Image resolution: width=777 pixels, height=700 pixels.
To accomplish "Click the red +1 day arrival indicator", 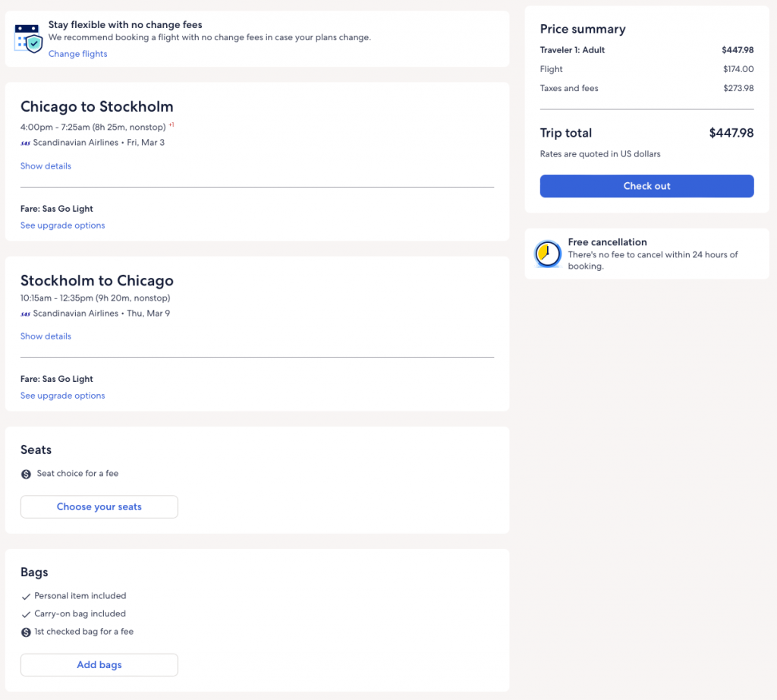I will 171,125.
